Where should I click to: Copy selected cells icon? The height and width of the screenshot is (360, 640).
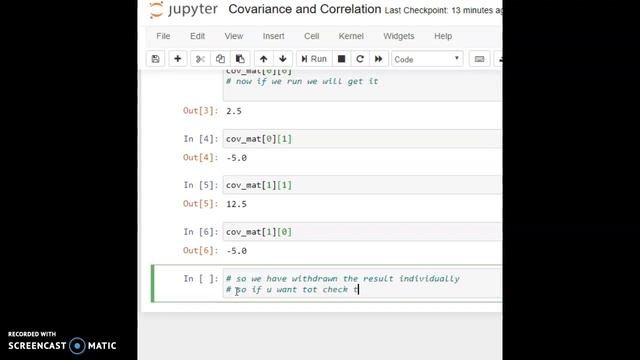tap(220, 59)
